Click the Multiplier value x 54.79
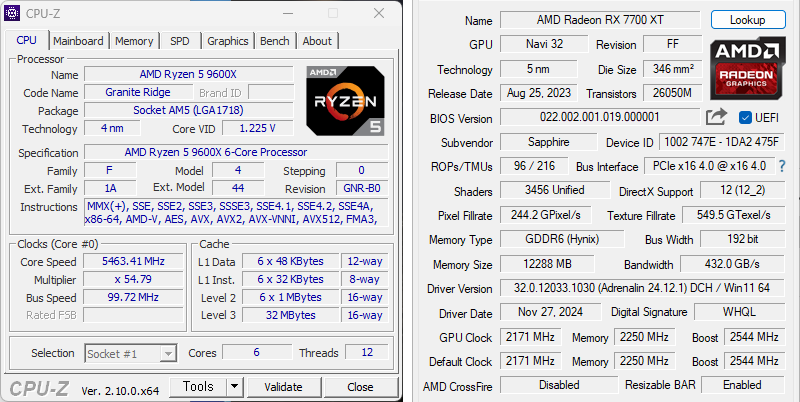Viewport: 800px width, 402px height. tap(133, 279)
